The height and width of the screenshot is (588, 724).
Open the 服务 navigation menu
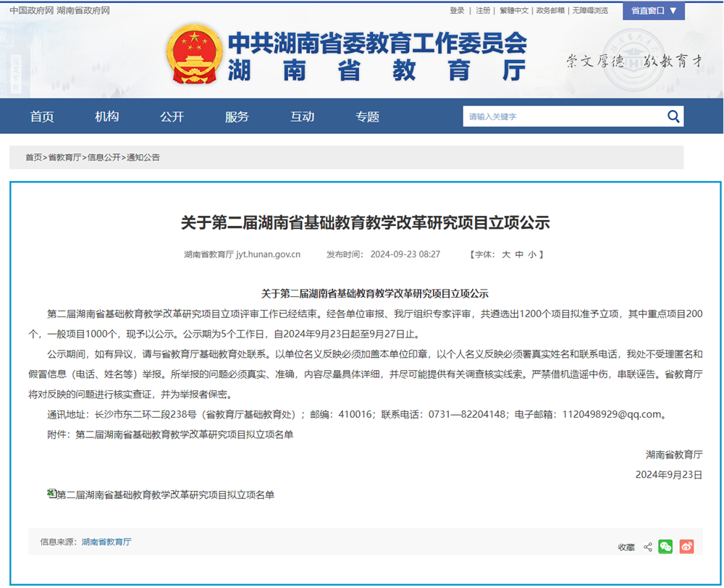(237, 117)
